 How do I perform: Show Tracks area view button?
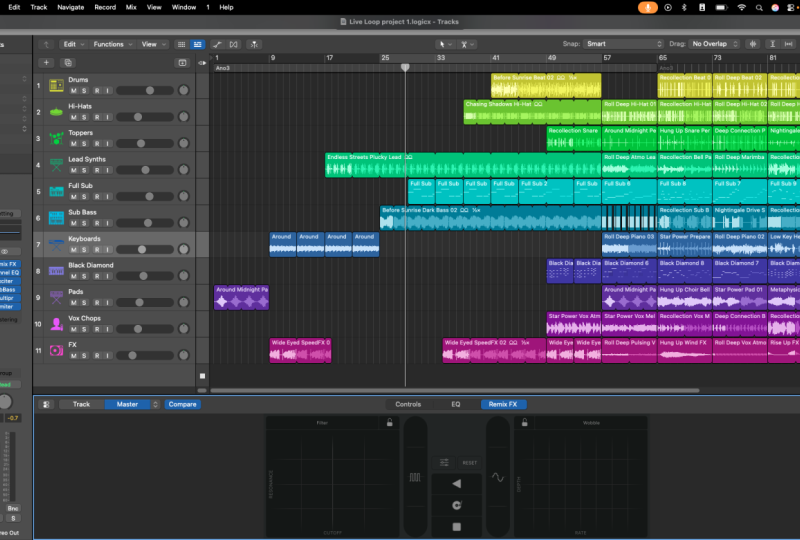197,44
